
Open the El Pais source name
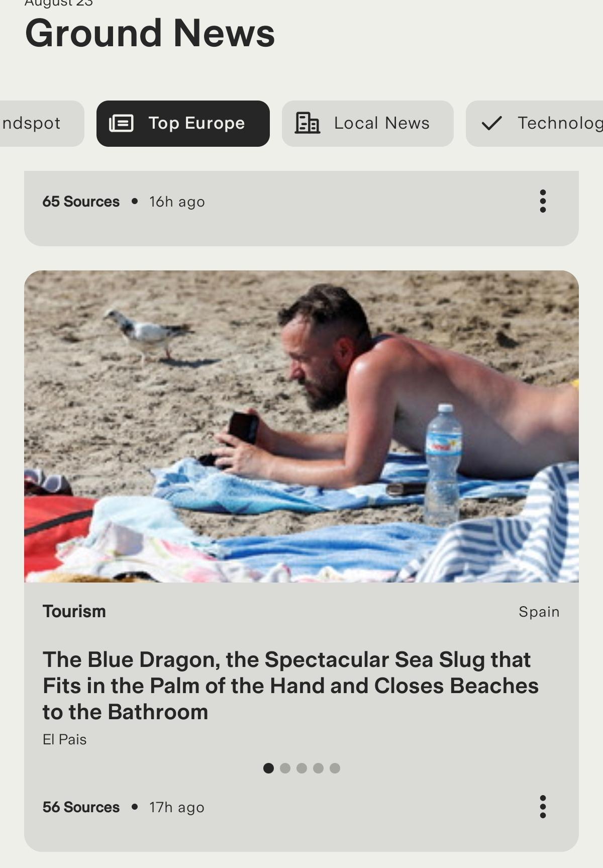[x=65, y=739]
